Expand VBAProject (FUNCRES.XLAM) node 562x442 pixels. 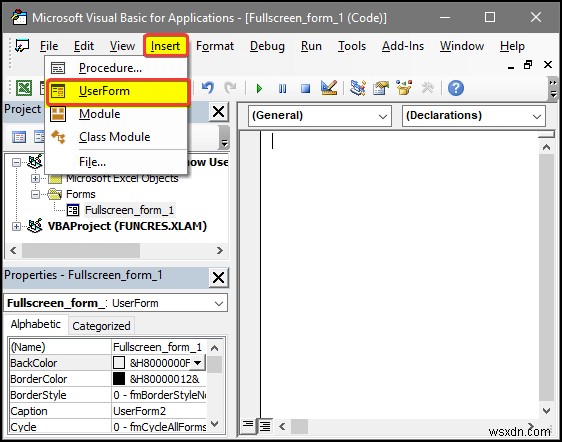point(16,226)
